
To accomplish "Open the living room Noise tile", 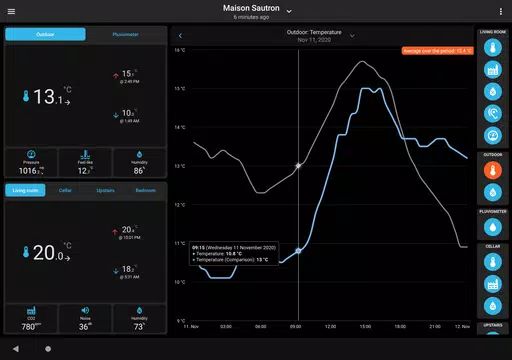I will point(85,319).
